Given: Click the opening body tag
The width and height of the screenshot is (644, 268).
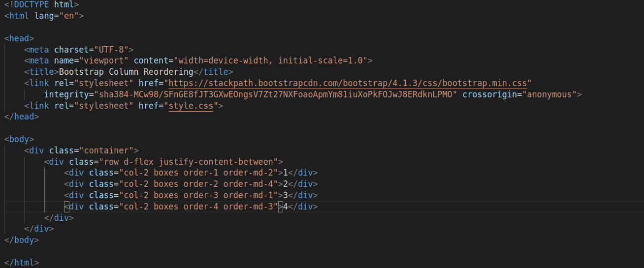Looking at the screenshot, I should (x=19, y=139).
